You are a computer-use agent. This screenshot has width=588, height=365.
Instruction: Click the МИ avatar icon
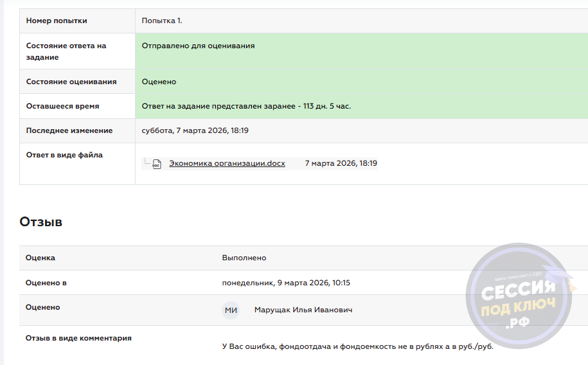point(231,310)
